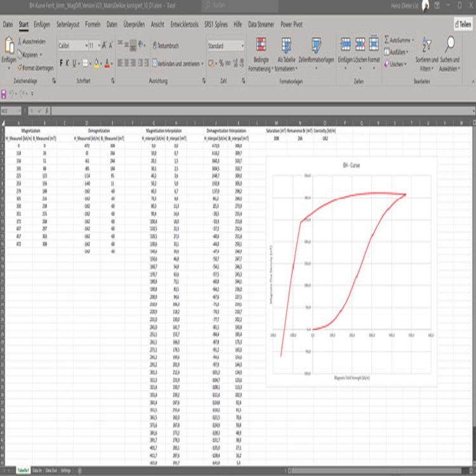Viewport: 476px width, 476px height.
Task: Click Format übertragen paintbrush
Action: point(34,67)
